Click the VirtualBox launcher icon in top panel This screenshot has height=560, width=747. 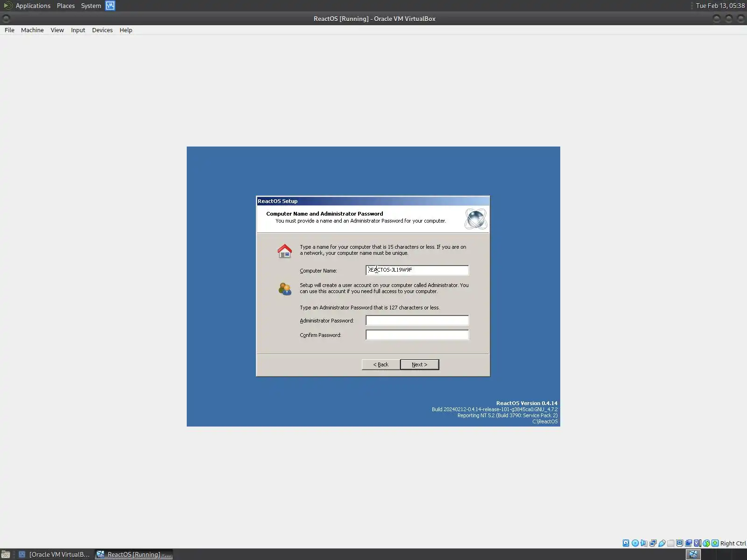(110, 6)
